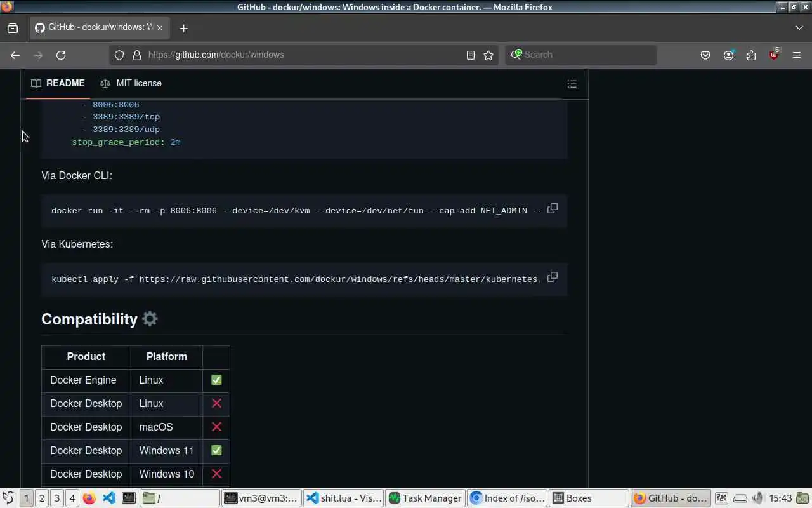The width and height of the screenshot is (812, 508).
Task: Click the 15:43 taskbar clock
Action: [x=780, y=498]
